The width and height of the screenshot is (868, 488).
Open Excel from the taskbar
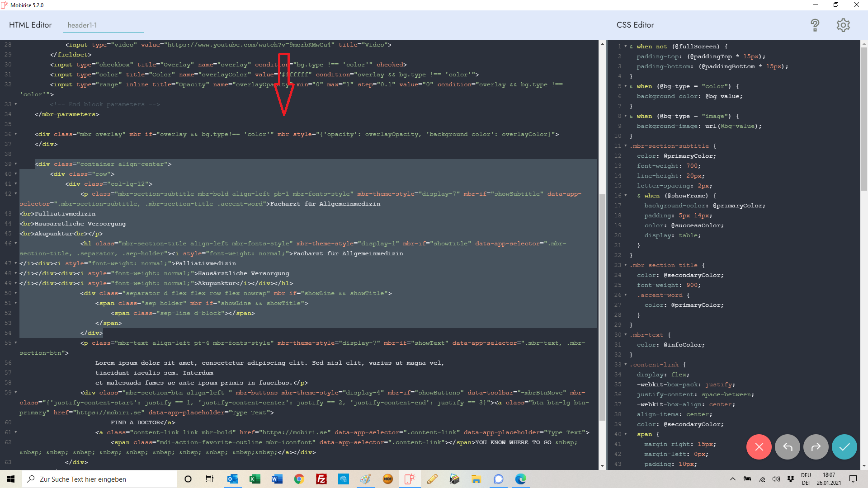[255, 479]
